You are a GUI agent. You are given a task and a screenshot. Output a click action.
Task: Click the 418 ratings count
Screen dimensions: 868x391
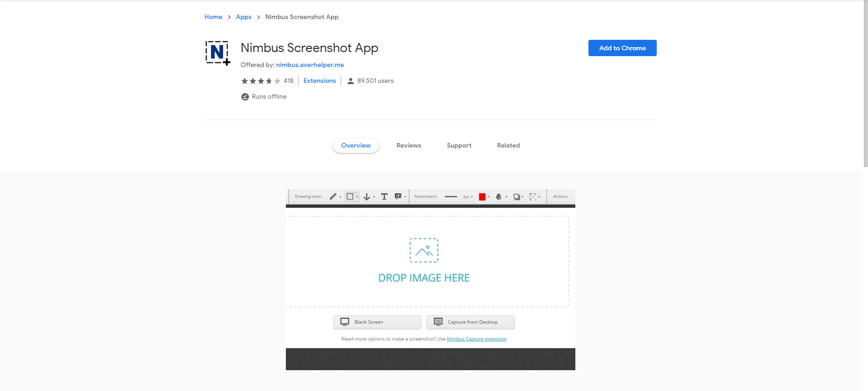289,81
